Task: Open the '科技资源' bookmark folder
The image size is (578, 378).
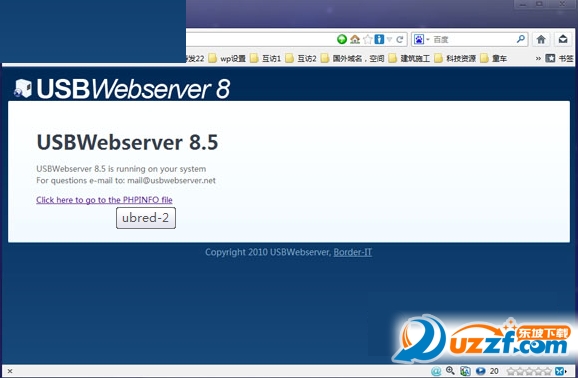Action: [x=455, y=58]
